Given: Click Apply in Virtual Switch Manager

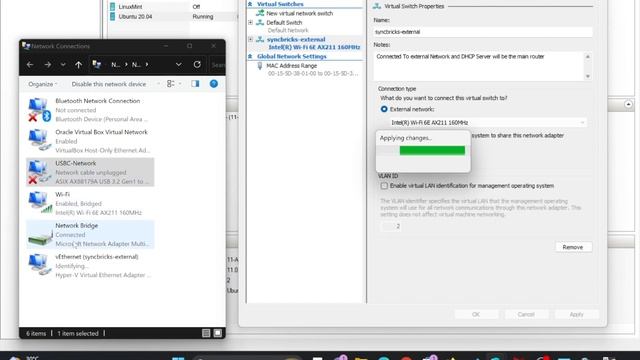Looking at the screenshot, I should pyautogui.click(x=576, y=314).
